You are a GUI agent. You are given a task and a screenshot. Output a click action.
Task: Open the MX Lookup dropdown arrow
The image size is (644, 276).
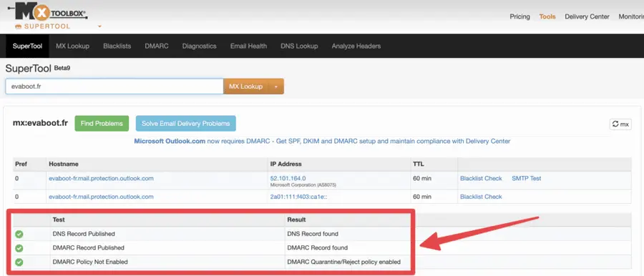point(276,87)
